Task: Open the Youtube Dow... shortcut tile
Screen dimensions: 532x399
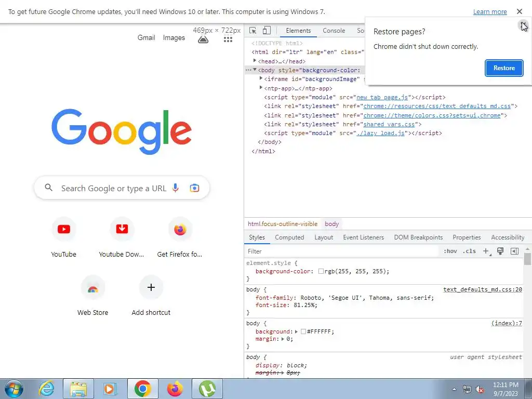Action: [x=122, y=237]
